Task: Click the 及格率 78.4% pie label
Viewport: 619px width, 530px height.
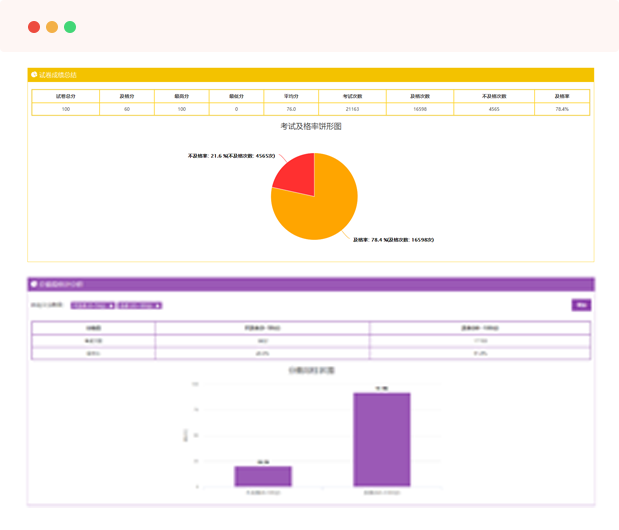Action: (393, 240)
